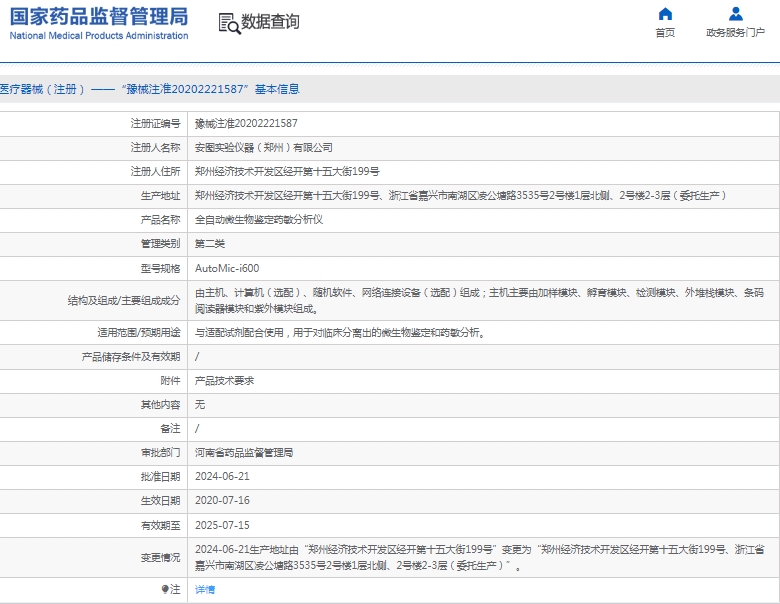Click the 批准日期 label
This screenshot has width=780, height=604.
pyautogui.click(x=160, y=477)
